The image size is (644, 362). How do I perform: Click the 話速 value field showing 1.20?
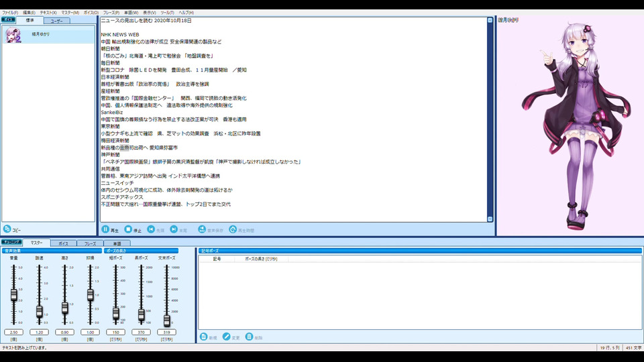point(39,332)
